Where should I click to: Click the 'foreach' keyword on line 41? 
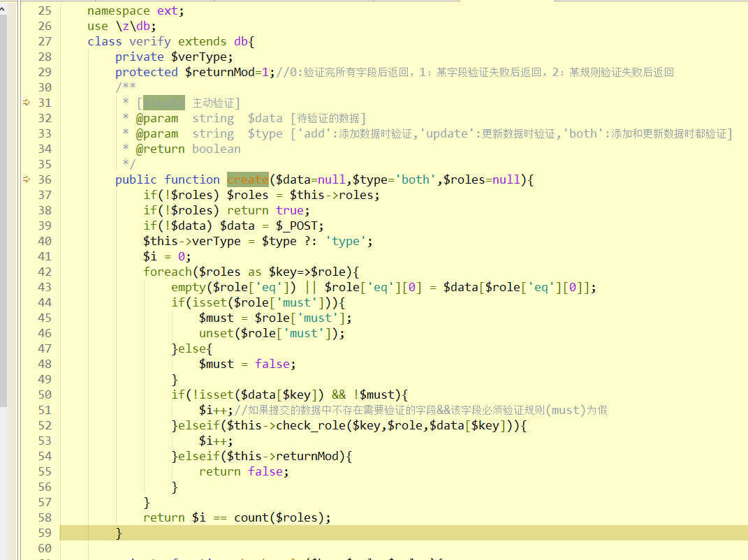tap(168, 272)
